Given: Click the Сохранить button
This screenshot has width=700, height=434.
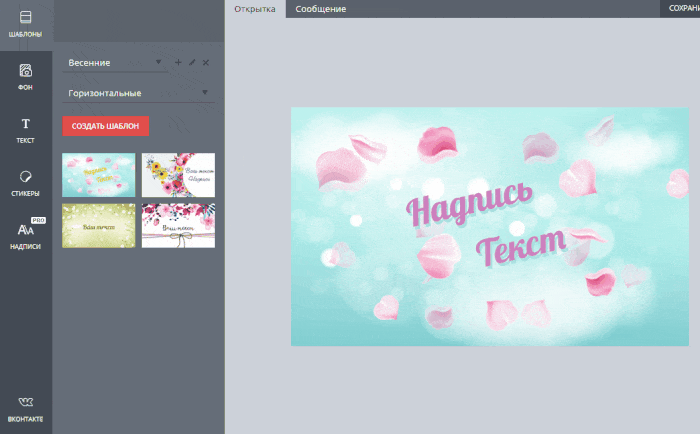Looking at the screenshot, I should coord(680,8).
